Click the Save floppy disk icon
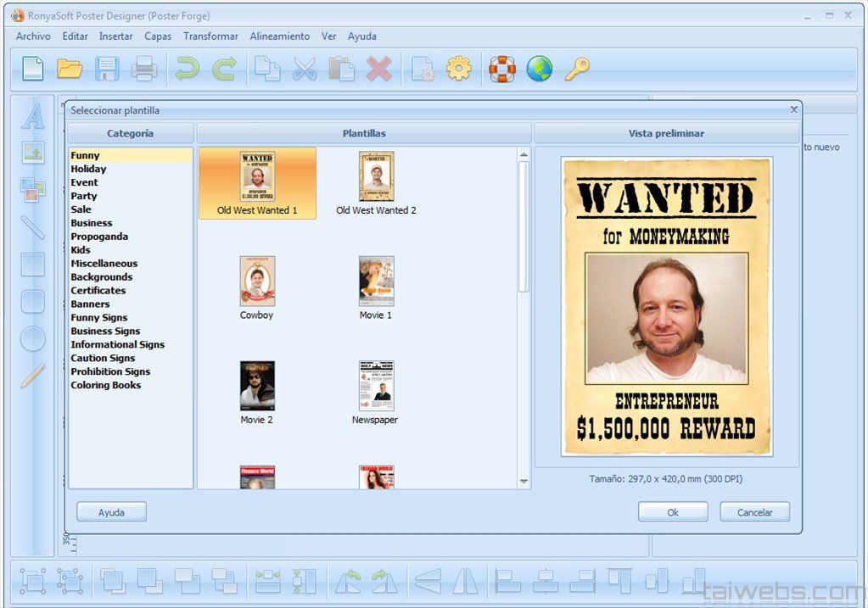868x608 pixels. (x=107, y=69)
